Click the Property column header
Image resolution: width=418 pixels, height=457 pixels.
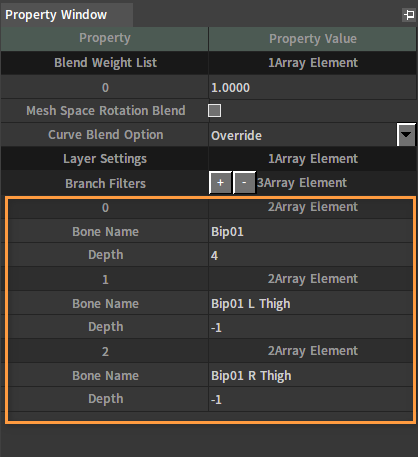pos(105,39)
